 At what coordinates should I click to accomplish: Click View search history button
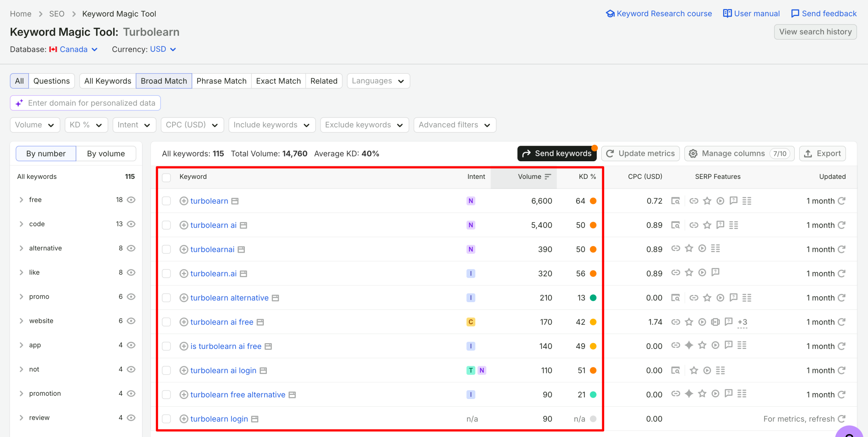click(x=815, y=32)
